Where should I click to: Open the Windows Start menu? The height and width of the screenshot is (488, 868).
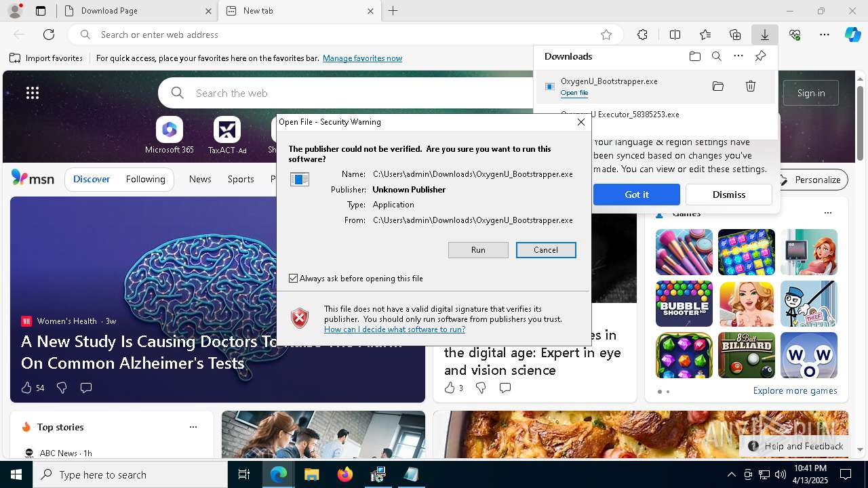click(x=16, y=474)
